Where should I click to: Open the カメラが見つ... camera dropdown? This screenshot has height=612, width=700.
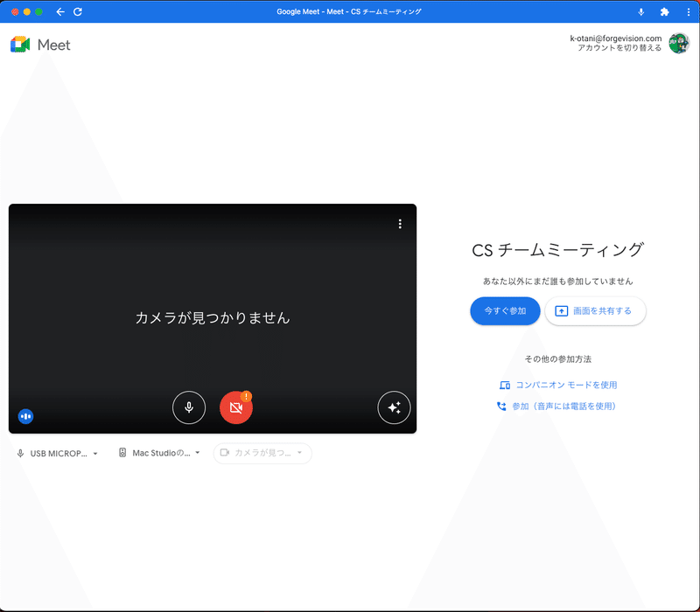click(x=262, y=453)
